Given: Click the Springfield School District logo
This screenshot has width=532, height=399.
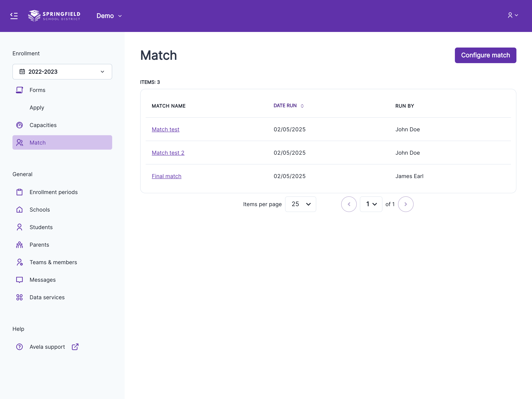Looking at the screenshot, I should (x=54, y=16).
